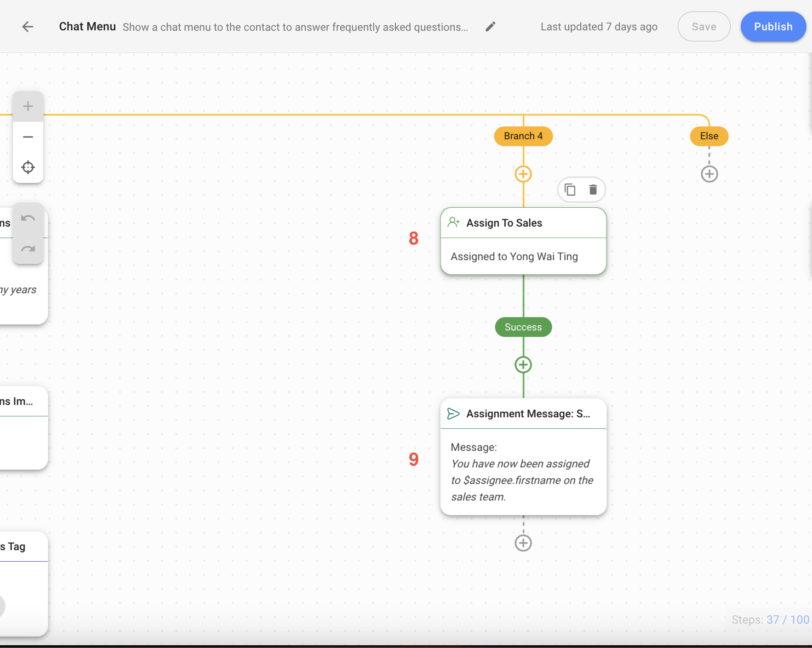Edit the flow description with pencil icon

pyautogui.click(x=490, y=27)
